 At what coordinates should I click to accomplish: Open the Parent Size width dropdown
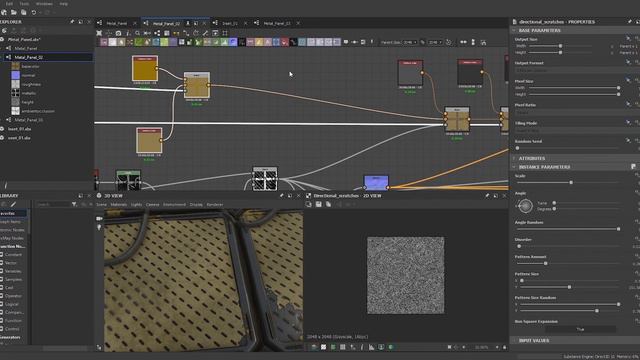point(410,42)
